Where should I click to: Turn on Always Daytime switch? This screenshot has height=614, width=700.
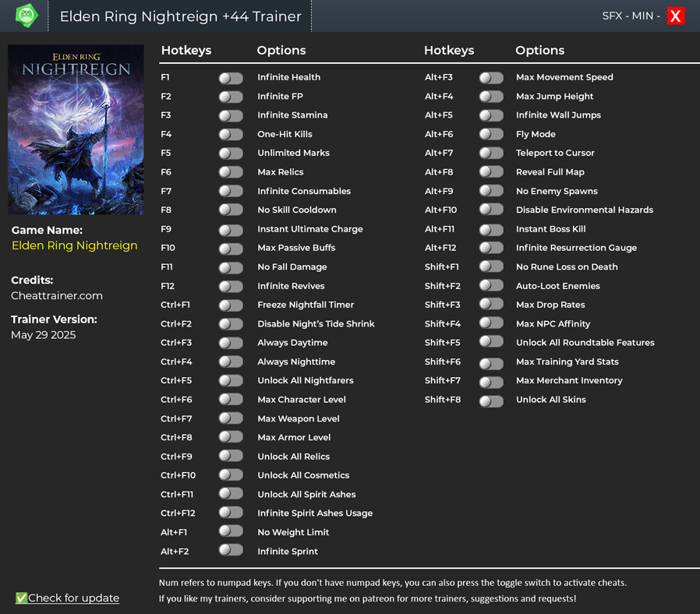point(231,343)
